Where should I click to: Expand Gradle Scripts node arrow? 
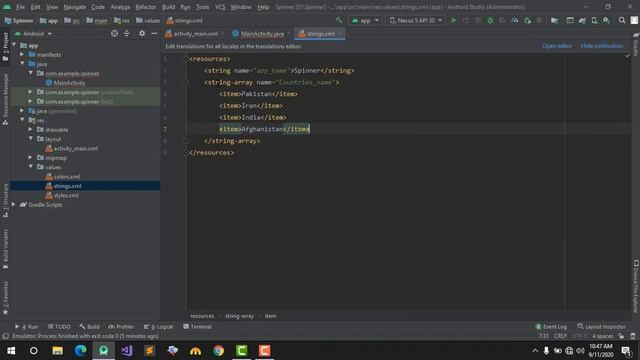click(14, 204)
